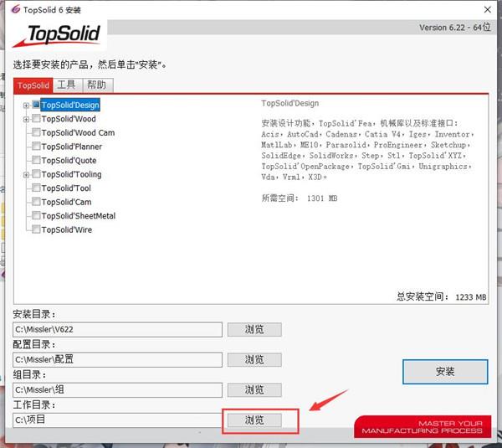The height and width of the screenshot is (448, 502).
Task: Switch to the TopSolid tab
Action: coord(33,85)
